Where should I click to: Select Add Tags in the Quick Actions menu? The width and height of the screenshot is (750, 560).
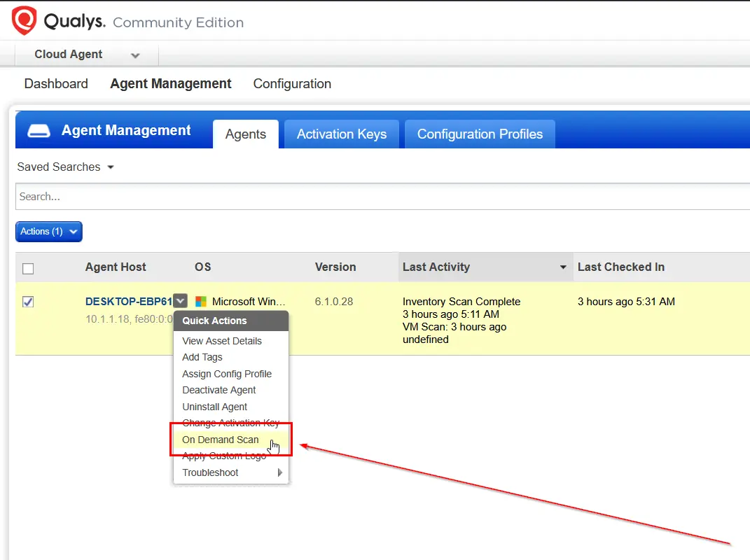tap(202, 357)
